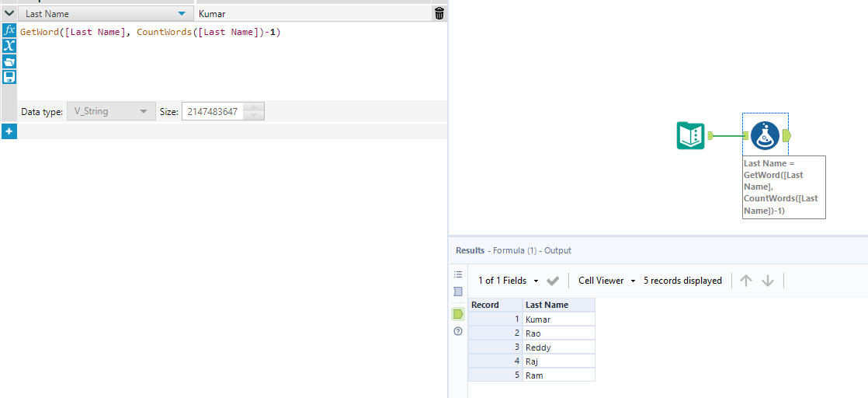Open the X columns and constants list

[9, 46]
